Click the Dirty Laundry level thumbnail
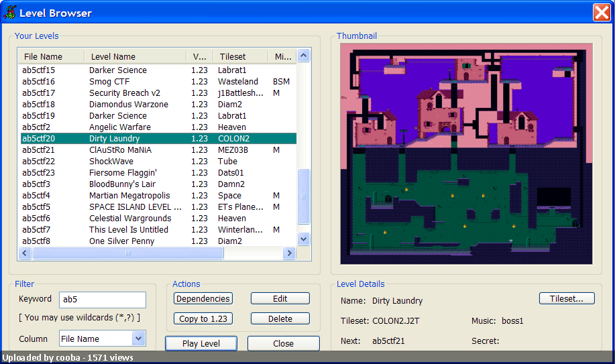 (x=467, y=154)
